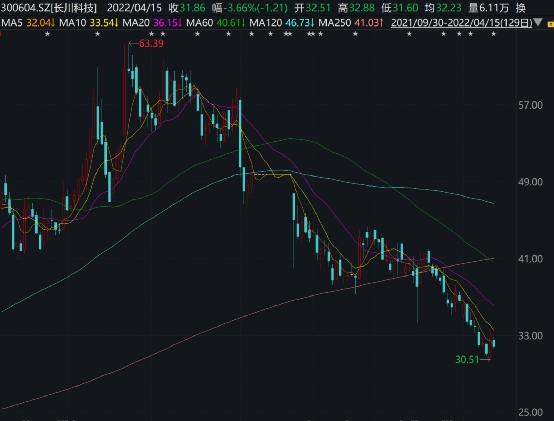Select the MA250 41.03 indicator label
Viewport: 554px width, 421px height.
350,23
